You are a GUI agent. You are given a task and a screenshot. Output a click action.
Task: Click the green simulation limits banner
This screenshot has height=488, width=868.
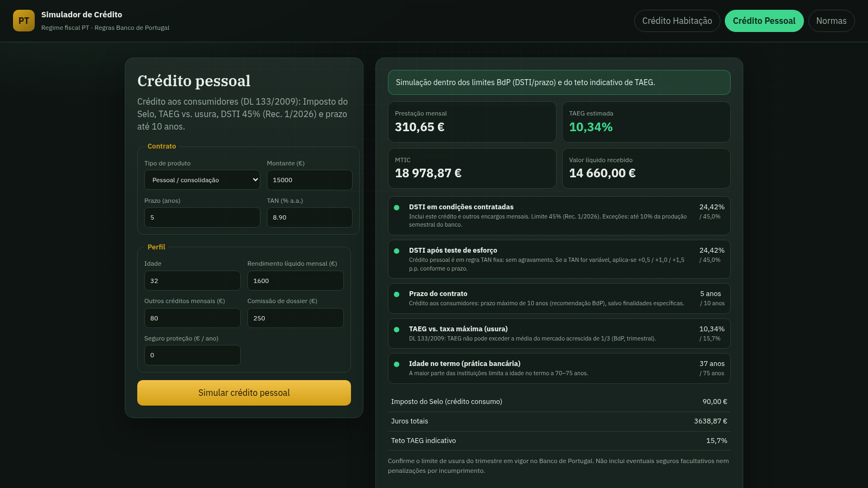[559, 82]
